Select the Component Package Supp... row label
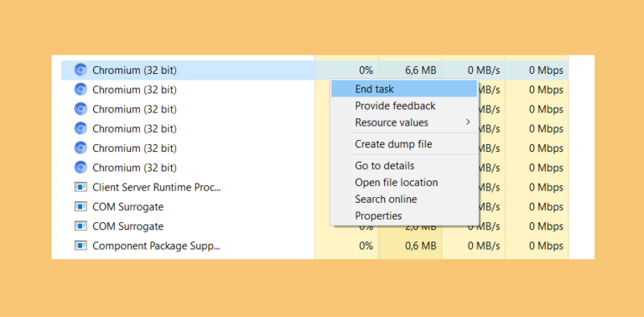 pyautogui.click(x=156, y=246)
